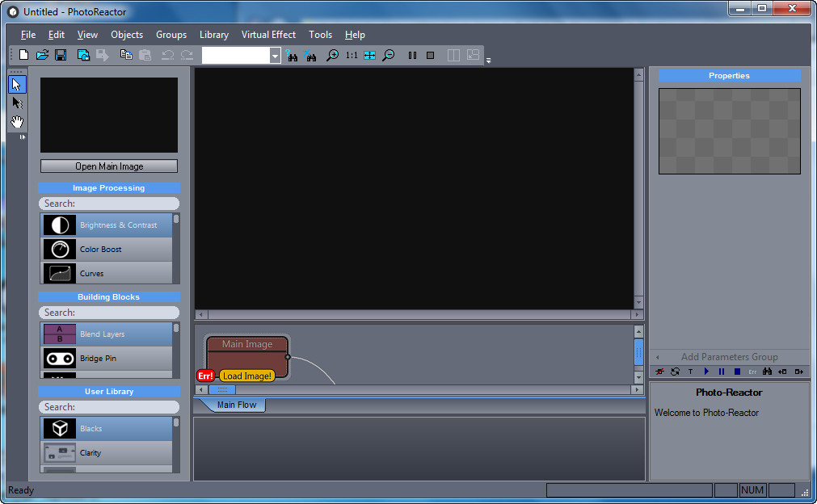The height and width of the screenshot is (504, 817).
Task: Open the Virtual Effect menu
Action: 268,35
